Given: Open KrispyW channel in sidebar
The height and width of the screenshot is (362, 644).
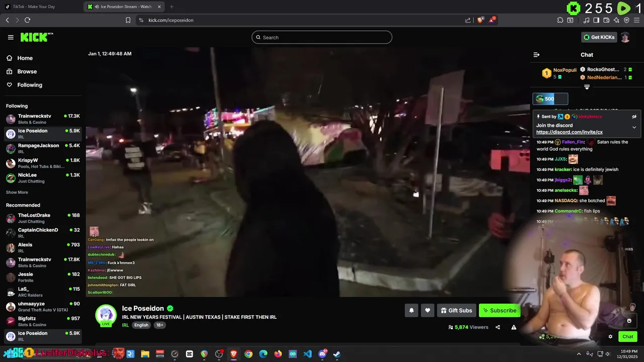Looking at the screenshot, I should pos(43,163).
